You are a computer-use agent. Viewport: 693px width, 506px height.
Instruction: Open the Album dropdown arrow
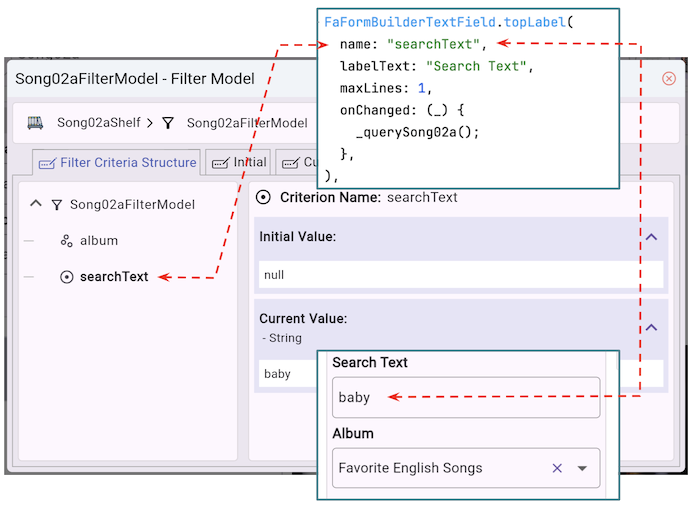(582, 468)
